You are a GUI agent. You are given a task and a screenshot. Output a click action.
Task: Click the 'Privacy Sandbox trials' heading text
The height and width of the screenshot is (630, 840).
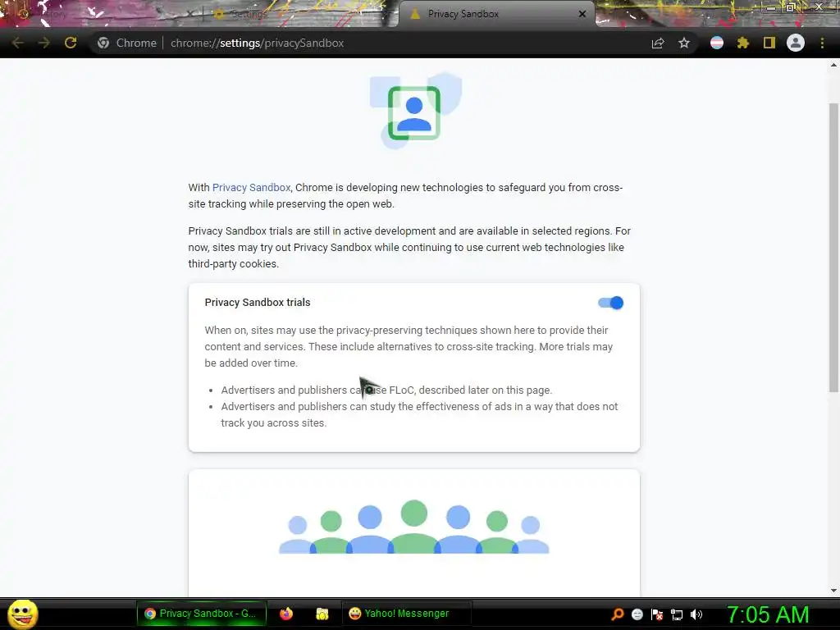(x=257, y=302)
